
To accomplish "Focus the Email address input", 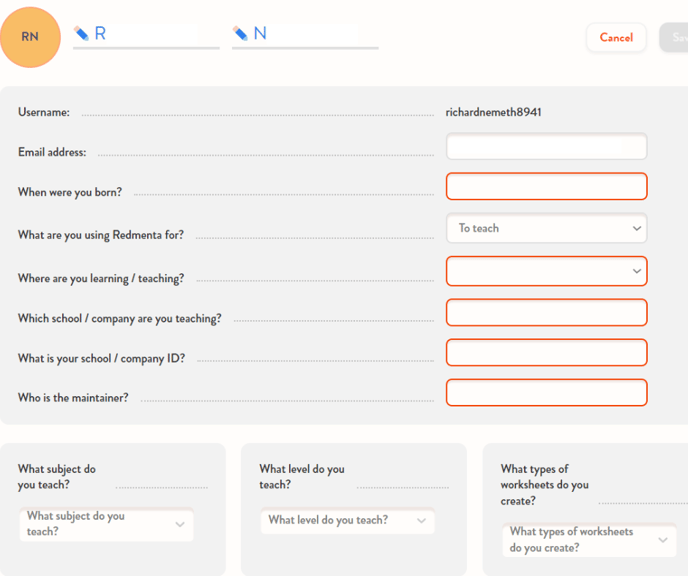I will (x=546, y=147).
